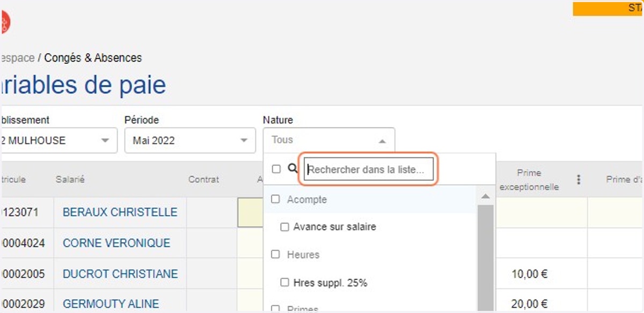Check the Hres suppl. 25% option
This screenshot has width=644, height=313.
[x=285, y=282]
